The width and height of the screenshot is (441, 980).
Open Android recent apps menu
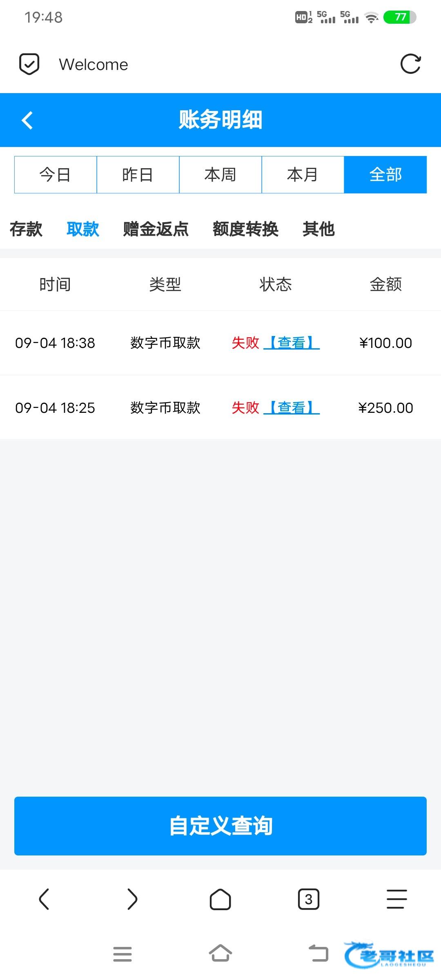tap(122, 954)
